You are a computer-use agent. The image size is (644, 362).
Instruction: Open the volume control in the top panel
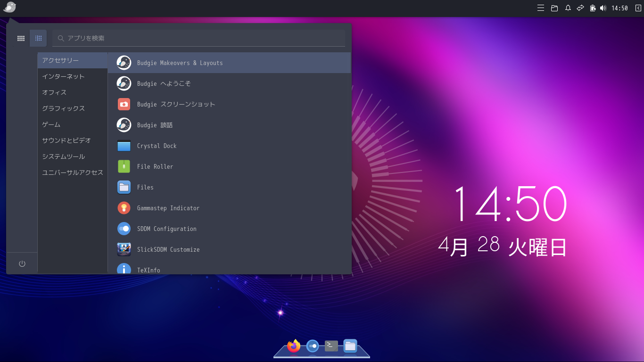[x=604, y=8]
